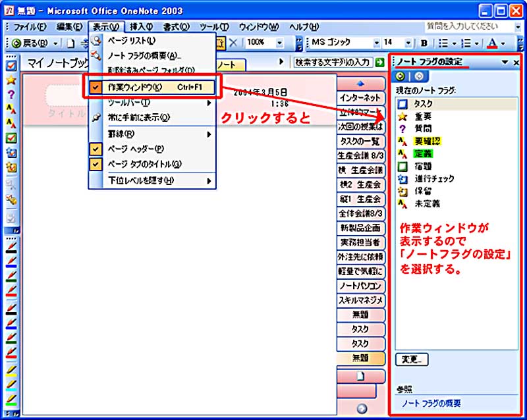Image resolution: width=527 pixels, height=420 pixels.
Task: Select the thin green pen
Action: click(11, 276)
